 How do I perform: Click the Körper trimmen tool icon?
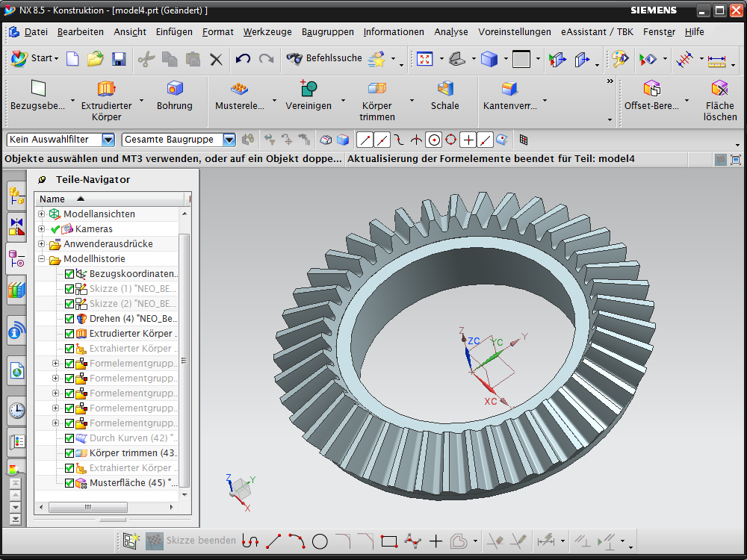pyautogui.click(x=377, y=89)
